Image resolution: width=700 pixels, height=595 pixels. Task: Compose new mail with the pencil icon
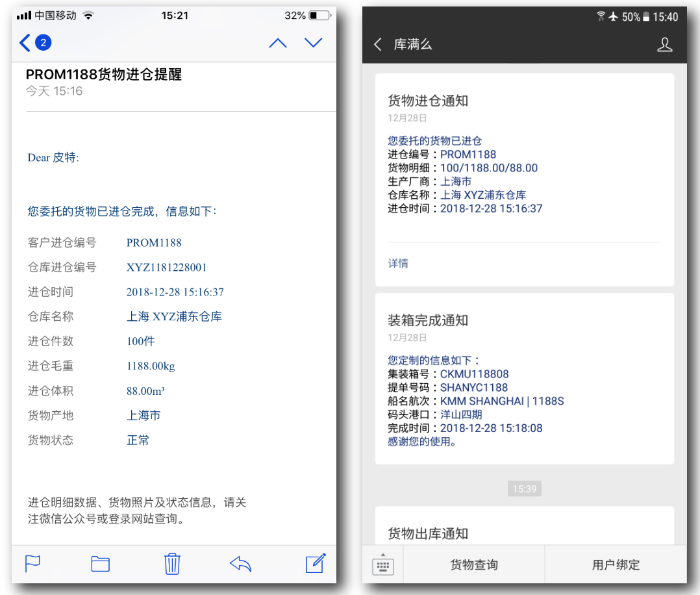coord(316,563)
